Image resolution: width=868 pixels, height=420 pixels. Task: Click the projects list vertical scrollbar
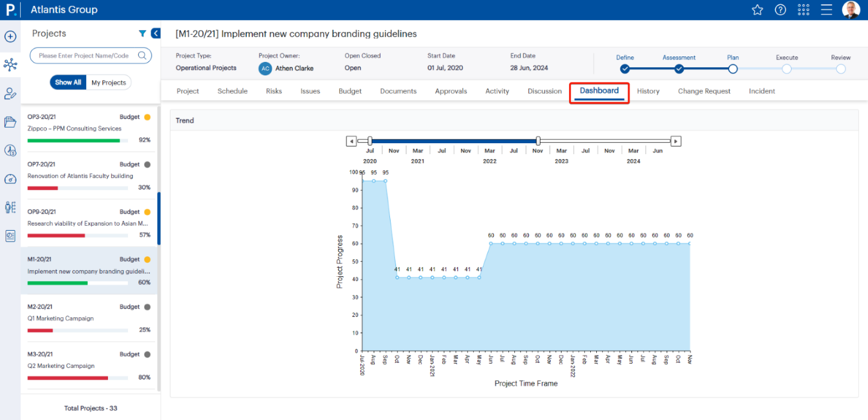coord(159,218)
